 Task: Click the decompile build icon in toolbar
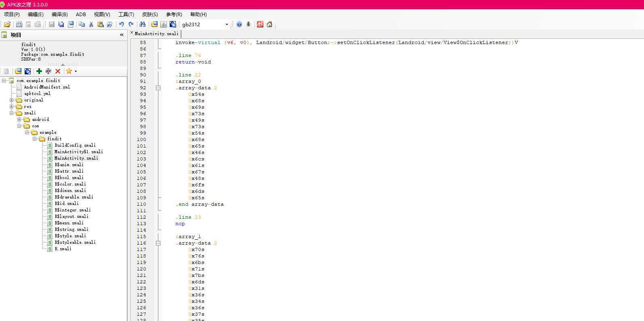19,24
